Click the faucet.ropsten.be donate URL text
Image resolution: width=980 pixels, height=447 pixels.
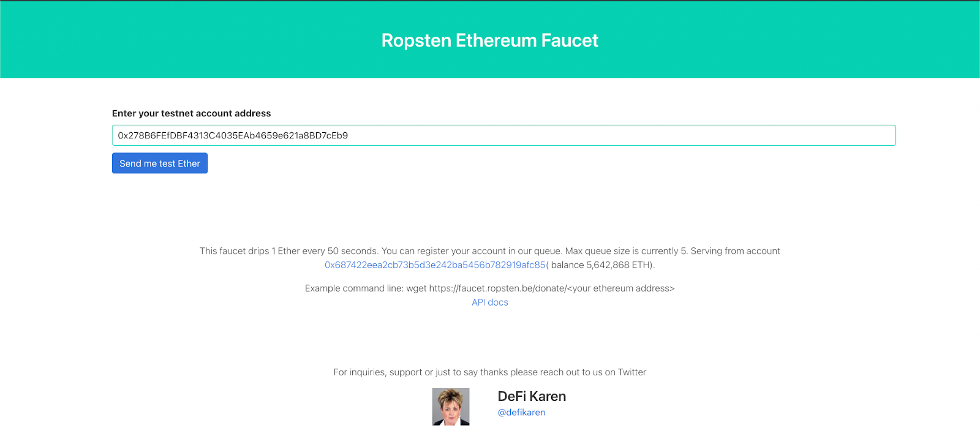497,288
